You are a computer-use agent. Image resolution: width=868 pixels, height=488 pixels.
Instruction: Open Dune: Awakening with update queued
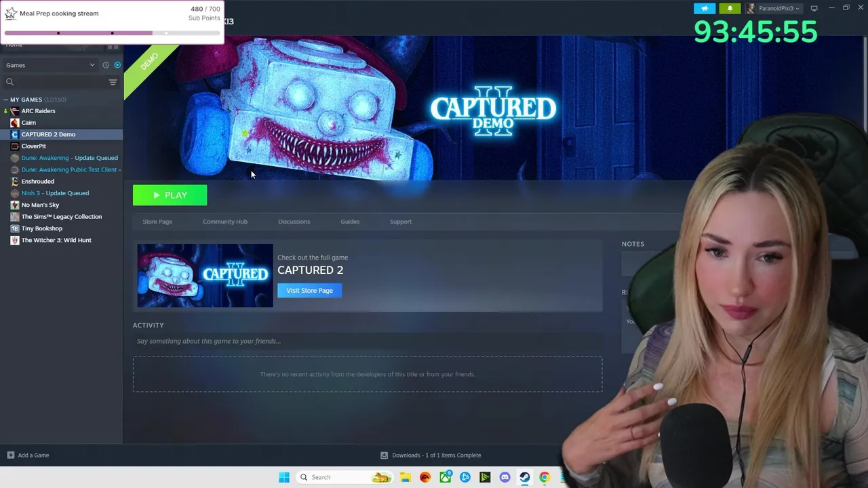pyautogui.click(x=69, y=158)
